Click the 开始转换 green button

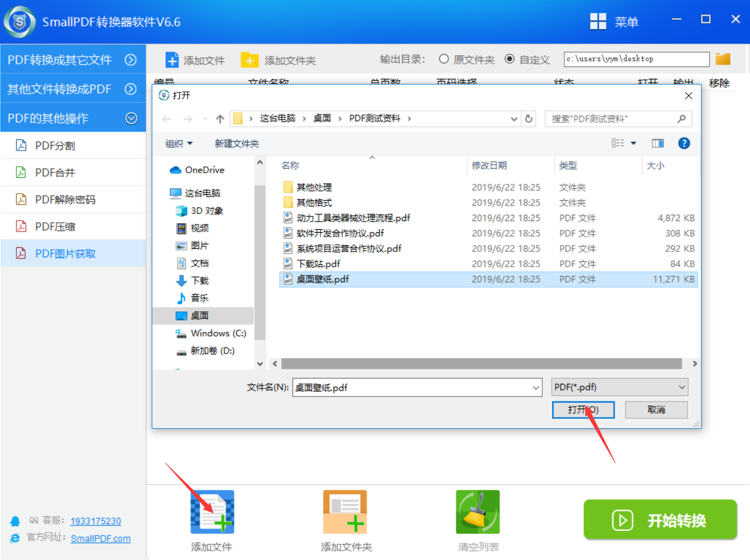coord(660,520)
